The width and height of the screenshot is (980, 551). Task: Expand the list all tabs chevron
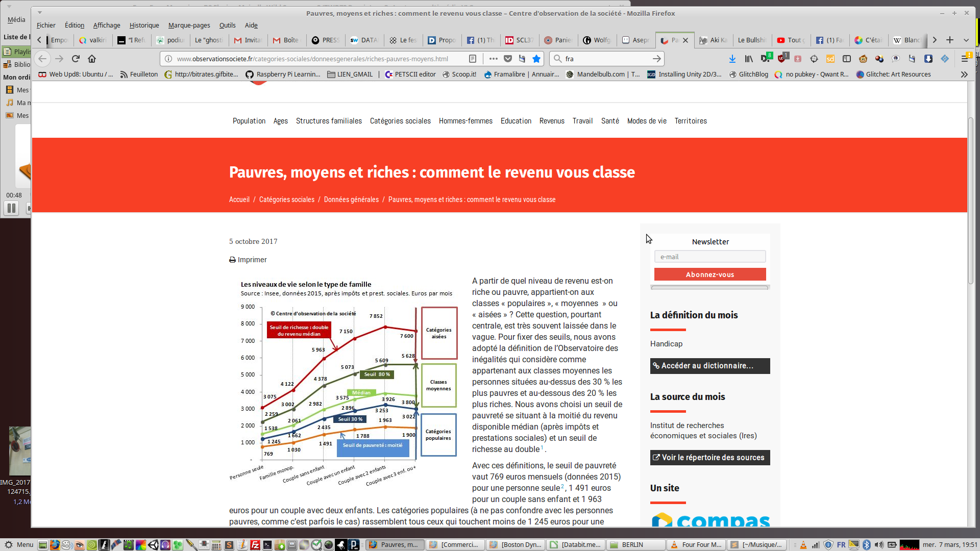[x=966, y=40]
